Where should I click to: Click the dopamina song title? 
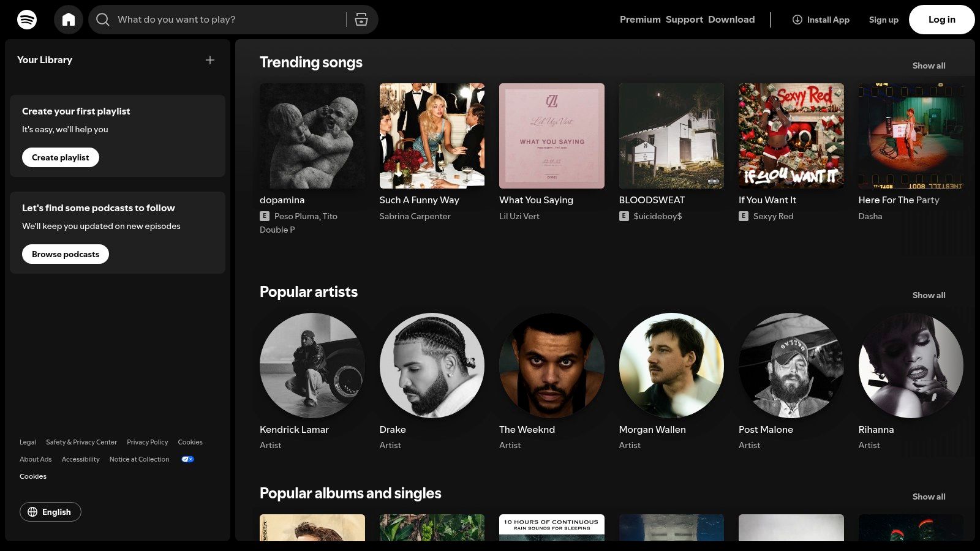[282, 200]
